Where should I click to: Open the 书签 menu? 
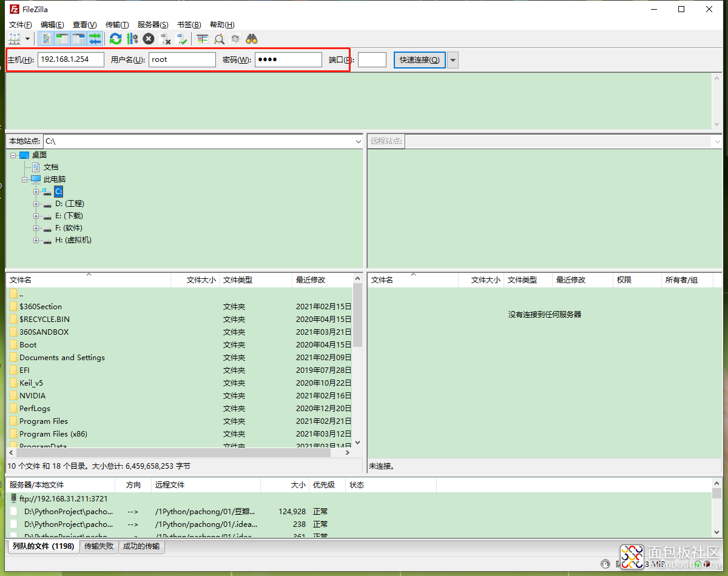click(x=189, y=24)
